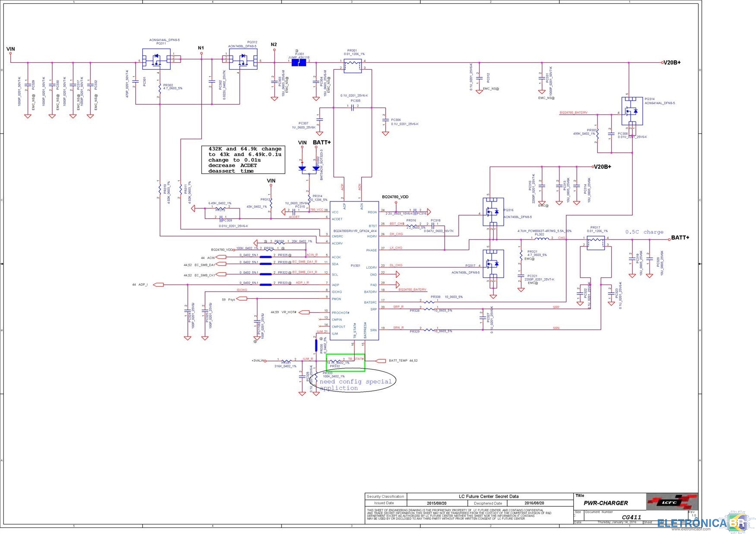Click the VR_HOT# signal label
The image size is (756, 534).
pyautogui.click(x=289, y=312)
